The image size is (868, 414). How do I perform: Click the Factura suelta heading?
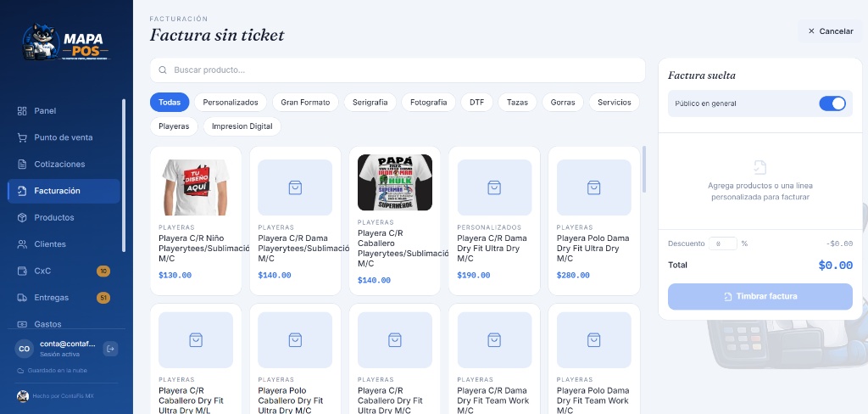pos(701,76)
